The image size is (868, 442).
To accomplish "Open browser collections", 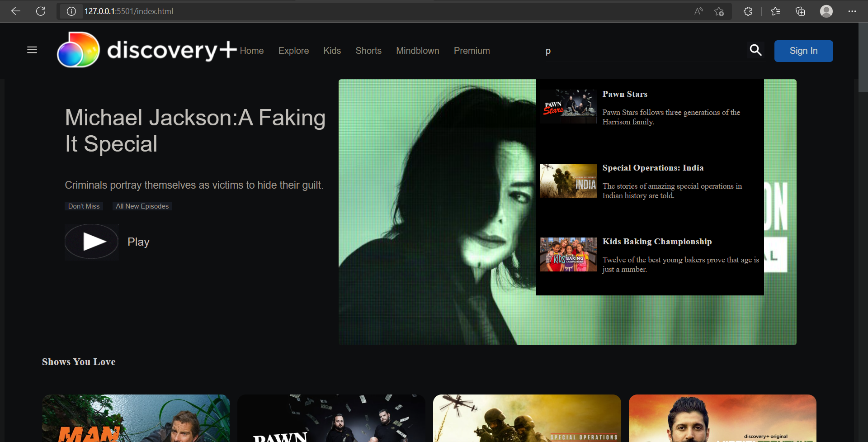I will click(800, 11).
